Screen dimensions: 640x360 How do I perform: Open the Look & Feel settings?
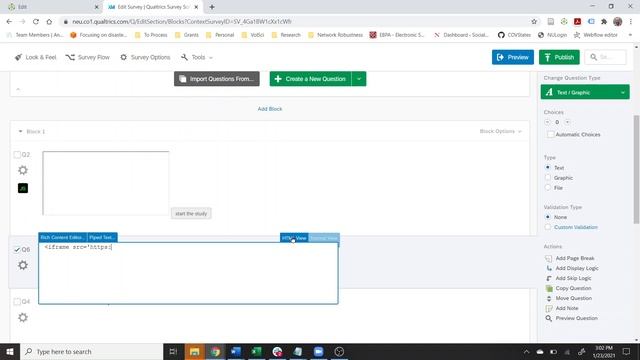coord(36,58)
